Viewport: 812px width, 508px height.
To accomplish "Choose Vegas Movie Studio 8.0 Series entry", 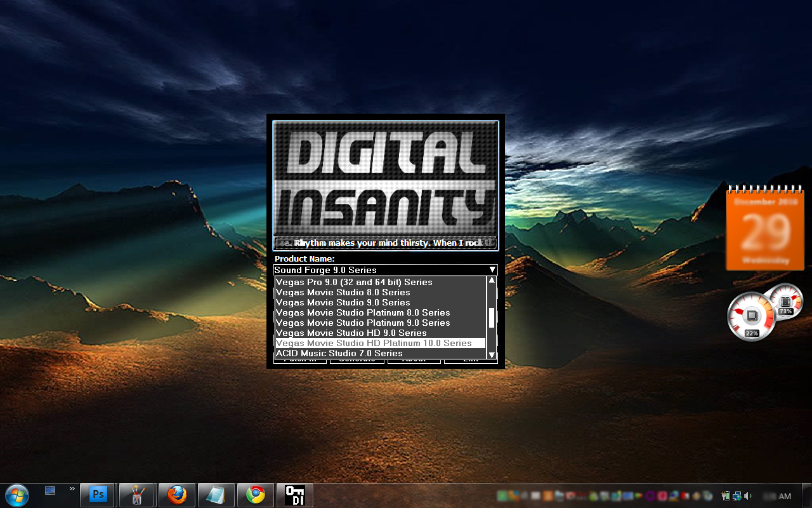I will tap(380, 292).
